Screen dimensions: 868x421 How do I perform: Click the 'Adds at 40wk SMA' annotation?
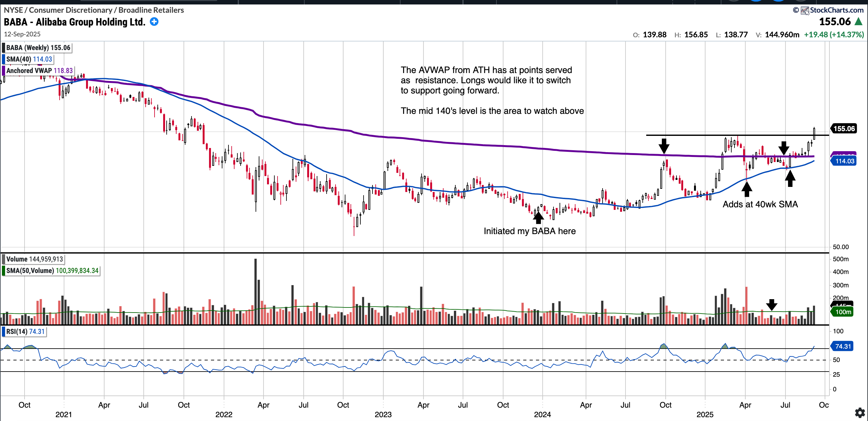tap(760, 204)
